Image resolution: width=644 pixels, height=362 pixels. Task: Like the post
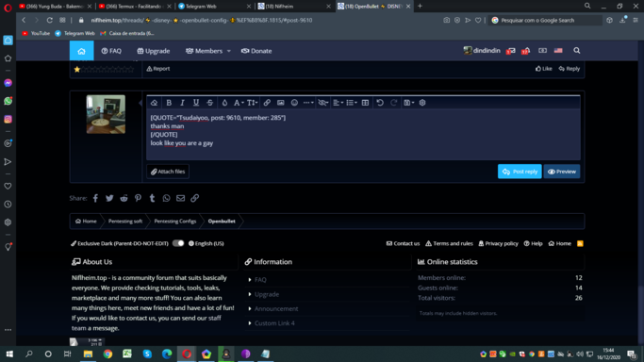tap(544, 69)
